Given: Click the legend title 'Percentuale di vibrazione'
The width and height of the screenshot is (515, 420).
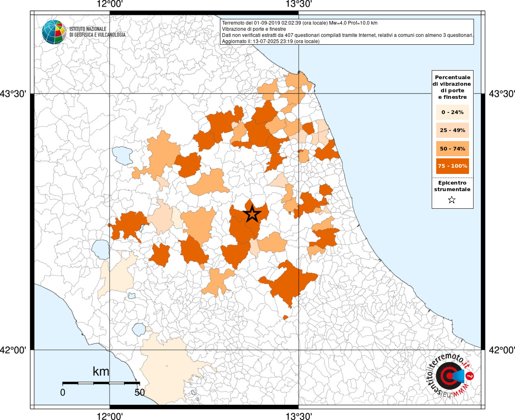Looking at the screenshot, I should 452,87.
